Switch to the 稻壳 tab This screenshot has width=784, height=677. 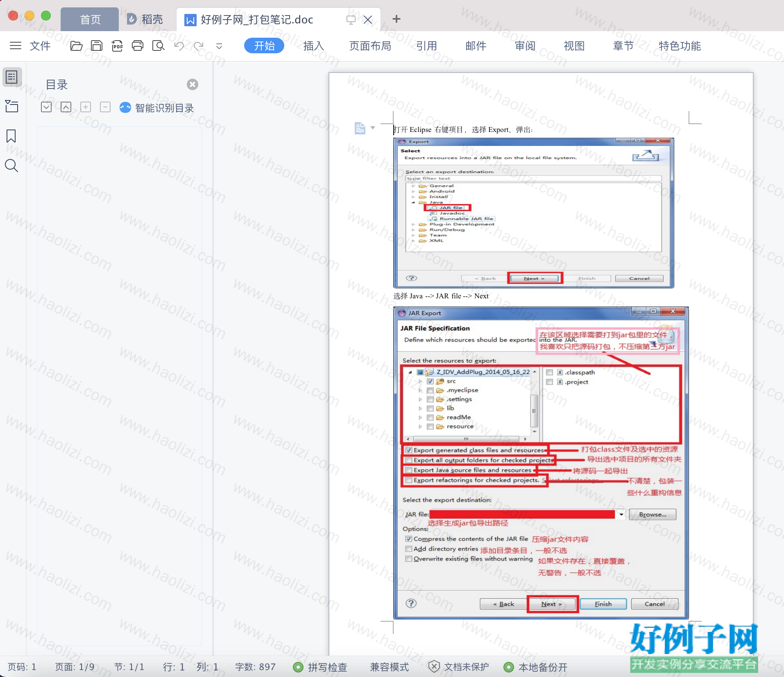point(145,19)
